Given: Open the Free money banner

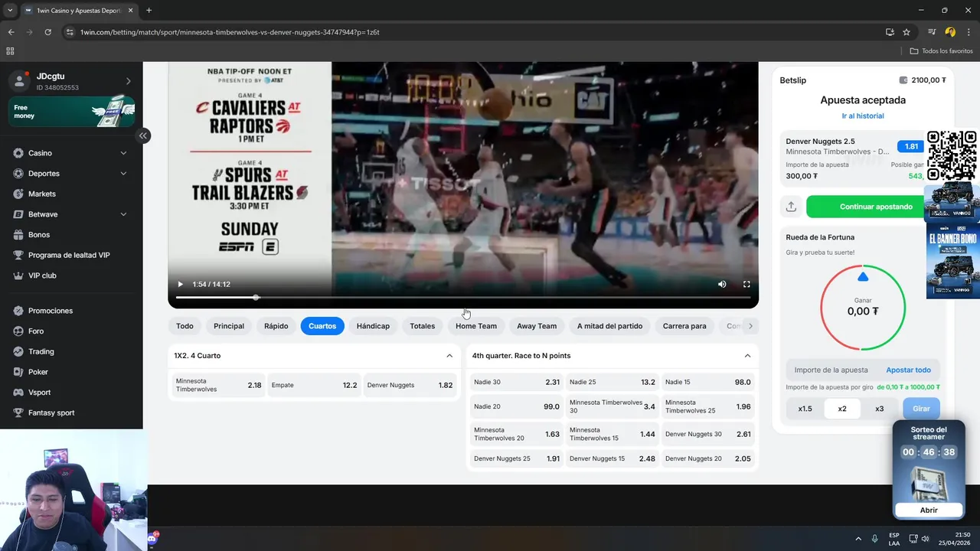Looking at the screenshot, I should 72,112.
